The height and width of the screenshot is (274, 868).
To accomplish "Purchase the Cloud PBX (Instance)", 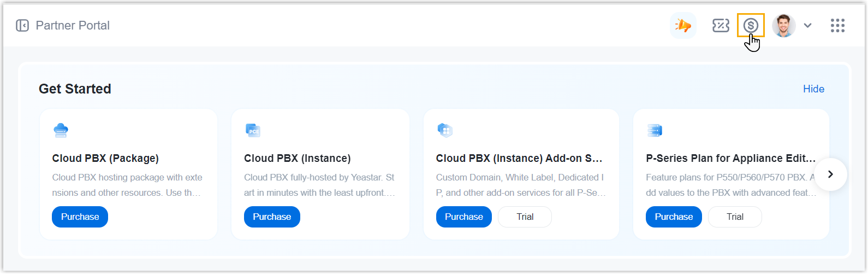I will click(272, 217).
